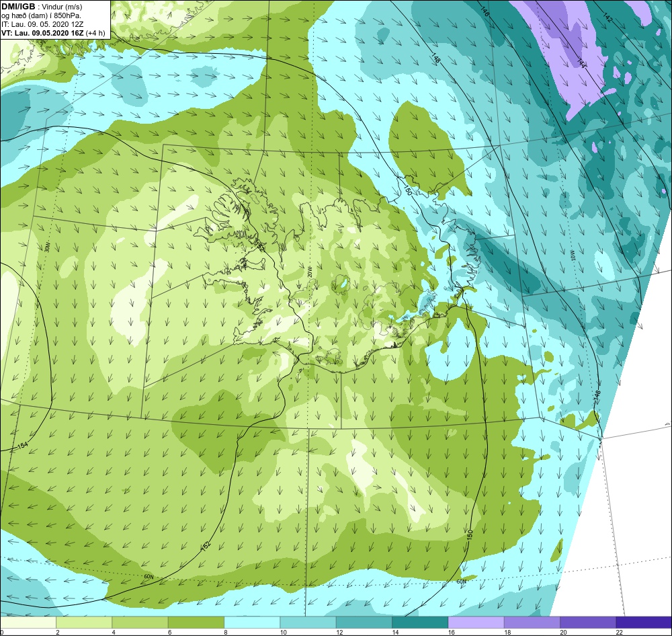The height and width of the screenshot is (636, 672).
Task: Click the 144 contour label over purple area
Action: [581, 63]
